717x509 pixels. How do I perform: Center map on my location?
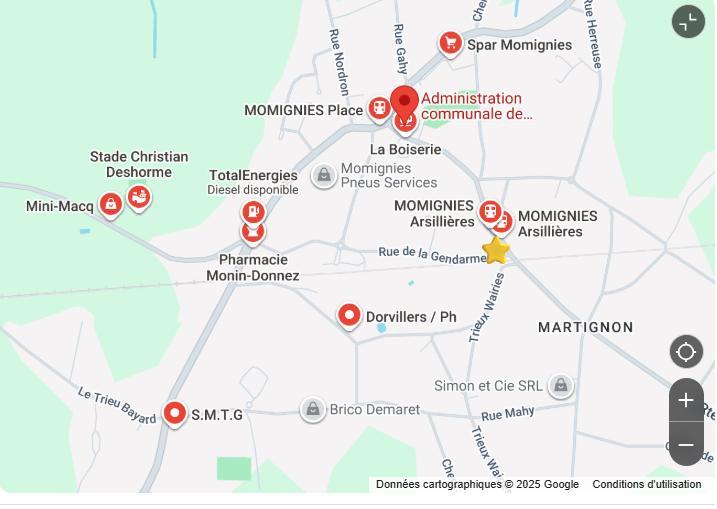686,352
